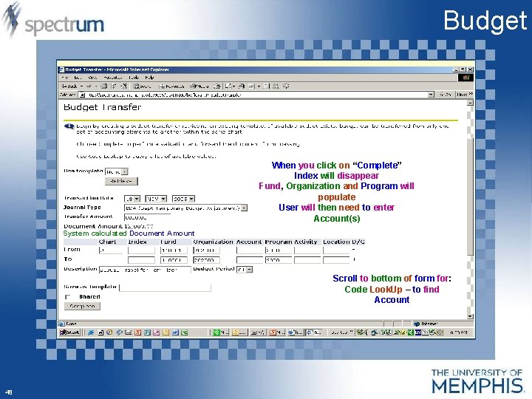Screen dimensions: 532x399
Task: Open the Transaction Date year dropdown
Action: (x=191, y=199)
